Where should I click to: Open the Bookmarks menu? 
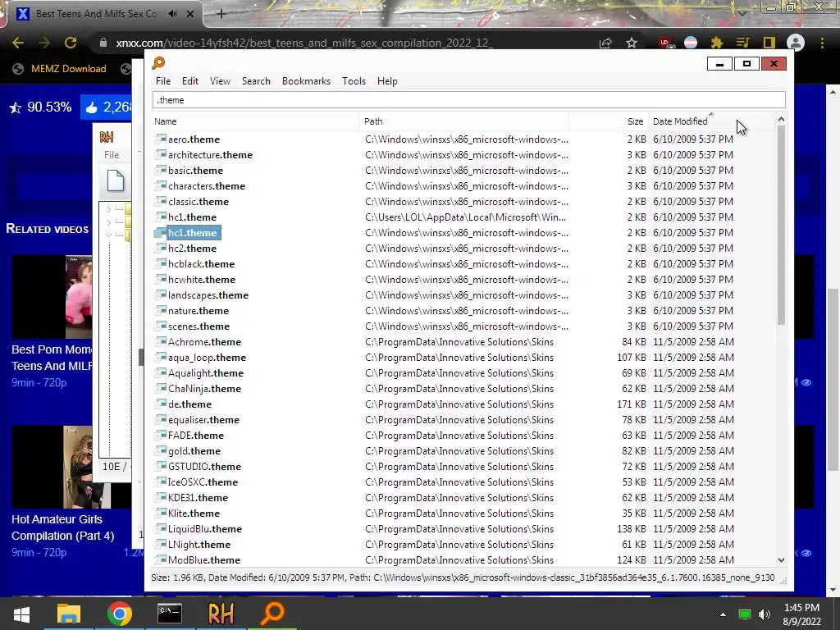point(306,81)
